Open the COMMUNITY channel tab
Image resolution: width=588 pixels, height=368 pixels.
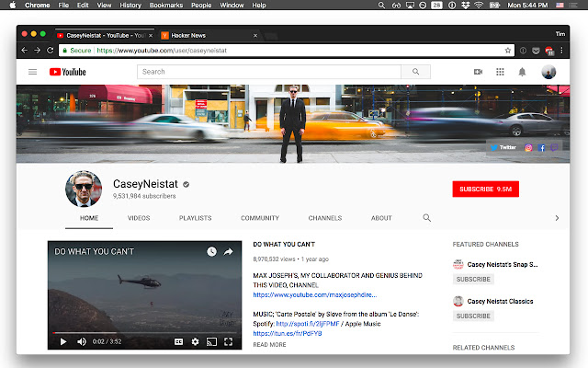click(260, 218)
